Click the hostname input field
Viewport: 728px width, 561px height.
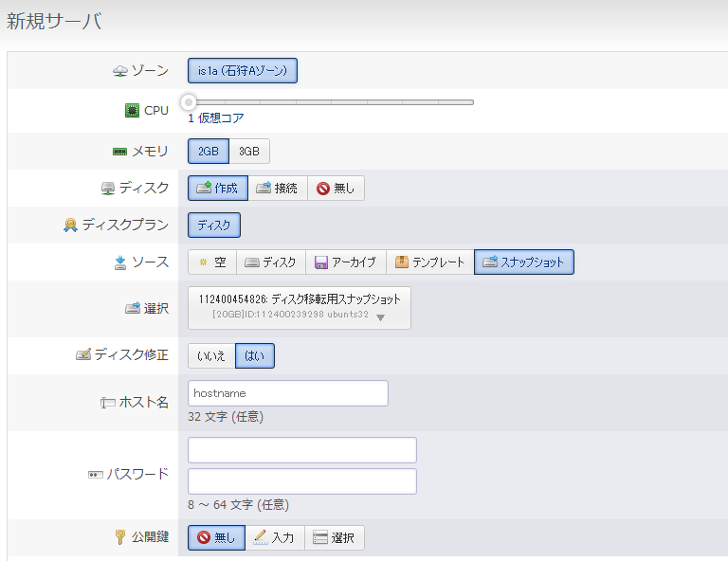[288, 393]
